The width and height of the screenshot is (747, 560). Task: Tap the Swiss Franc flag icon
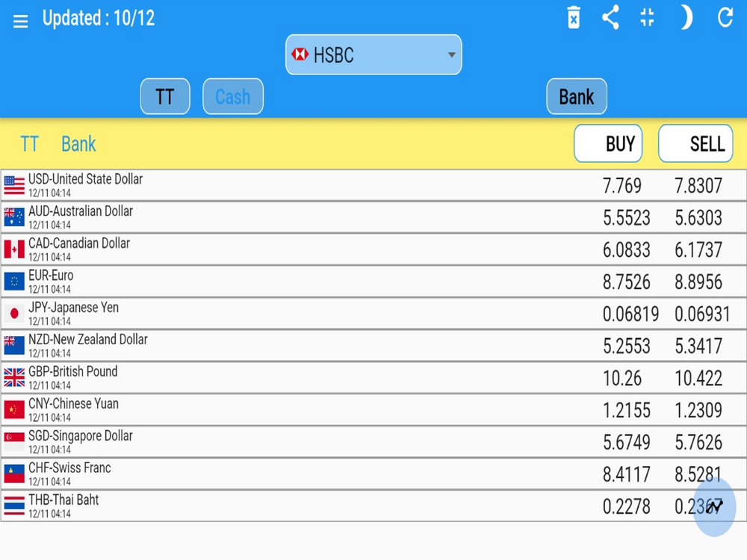coord(14,474)
